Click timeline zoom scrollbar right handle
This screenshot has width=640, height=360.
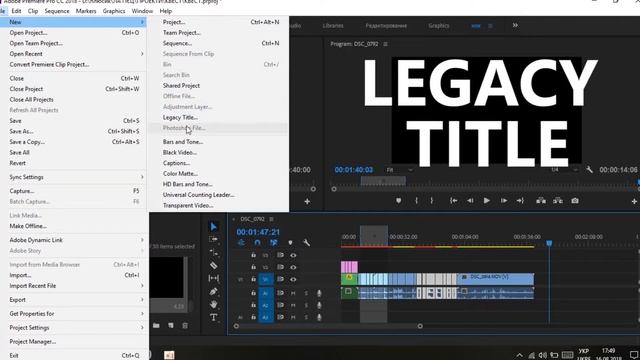pyautogui.click(x=420, y=326)
